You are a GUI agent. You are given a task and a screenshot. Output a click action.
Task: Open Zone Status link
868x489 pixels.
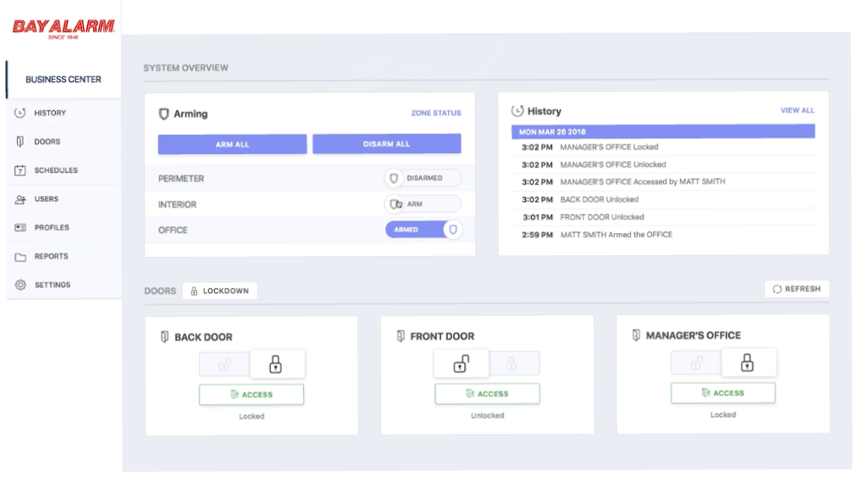coord(435,113)
